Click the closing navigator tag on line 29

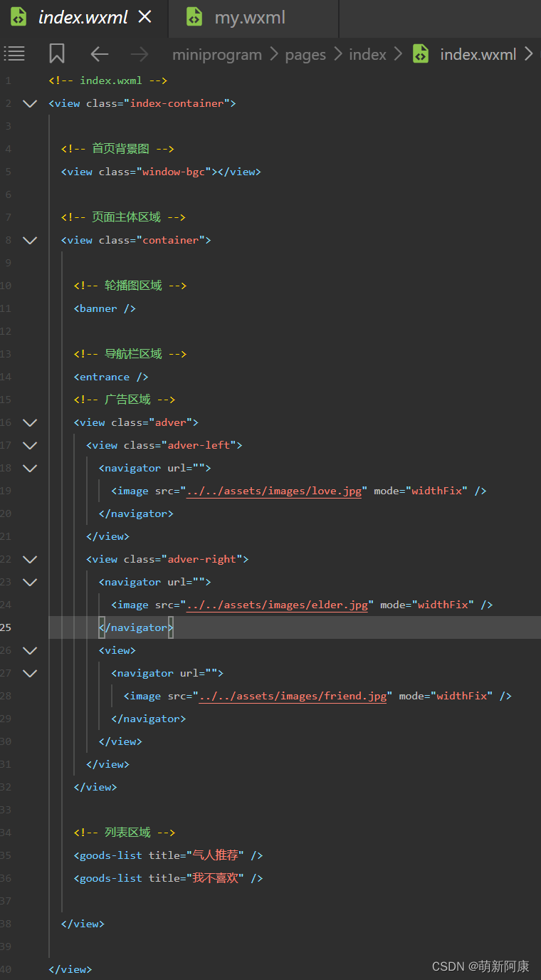[x=148, y=719]
